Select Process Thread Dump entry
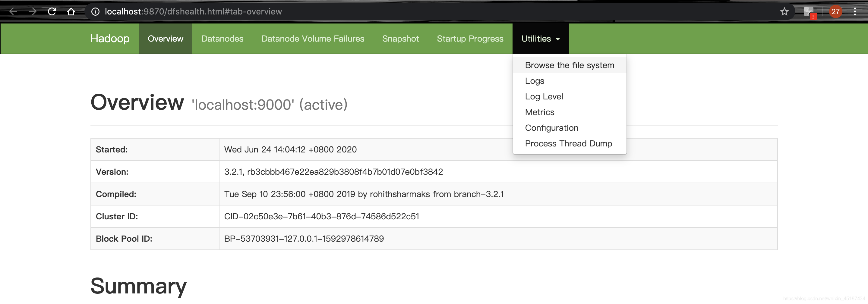The width and height of the screenshot is (868, 304). pos(570,143)
